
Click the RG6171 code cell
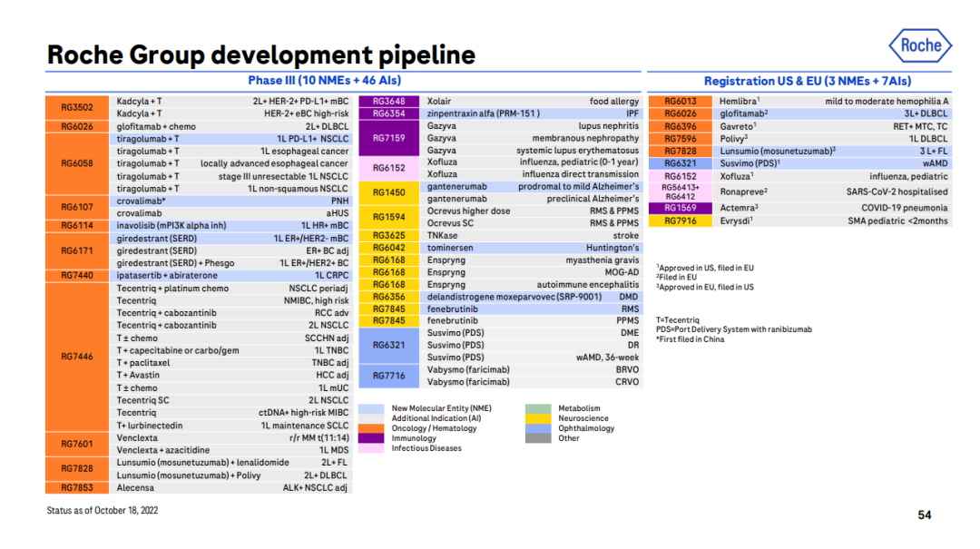(77, 250)
